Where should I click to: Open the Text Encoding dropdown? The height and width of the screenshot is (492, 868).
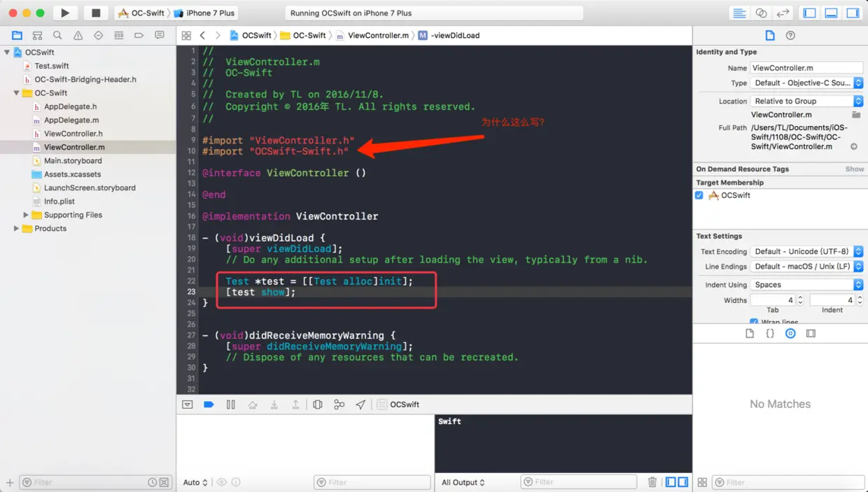(x=806, y=251)
